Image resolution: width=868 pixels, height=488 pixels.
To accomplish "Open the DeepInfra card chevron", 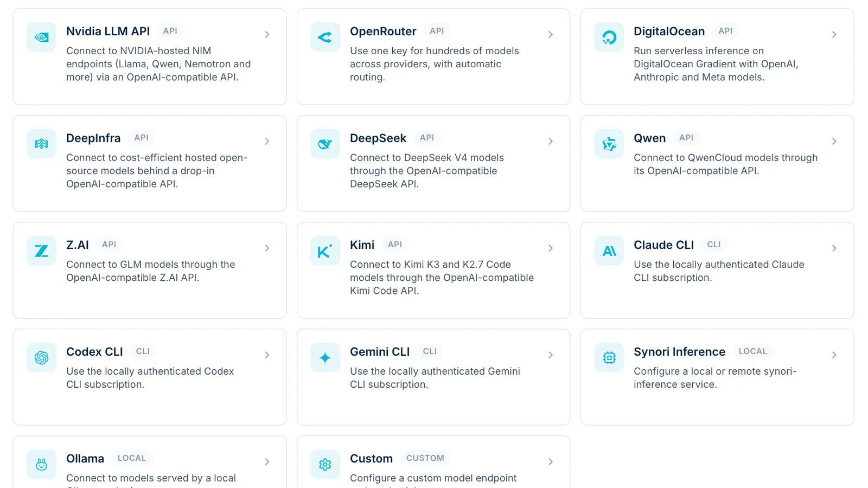I will tap(267, 142).
